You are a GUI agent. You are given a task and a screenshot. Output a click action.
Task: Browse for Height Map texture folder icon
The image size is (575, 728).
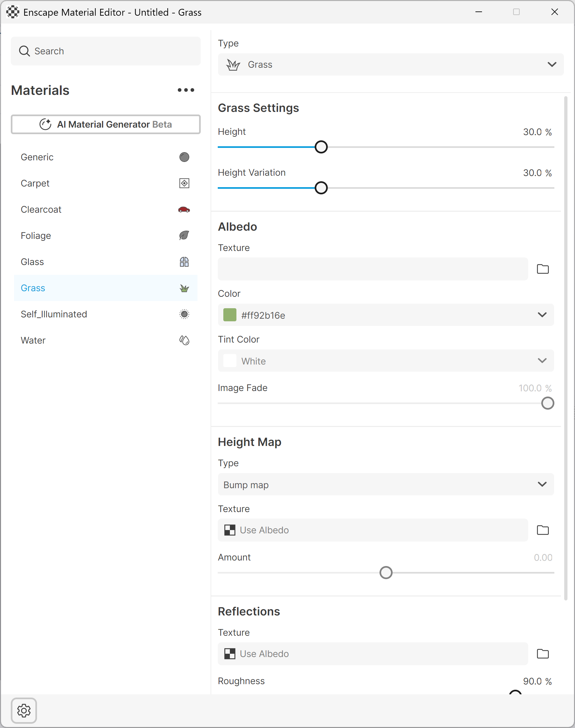point(543,530)
